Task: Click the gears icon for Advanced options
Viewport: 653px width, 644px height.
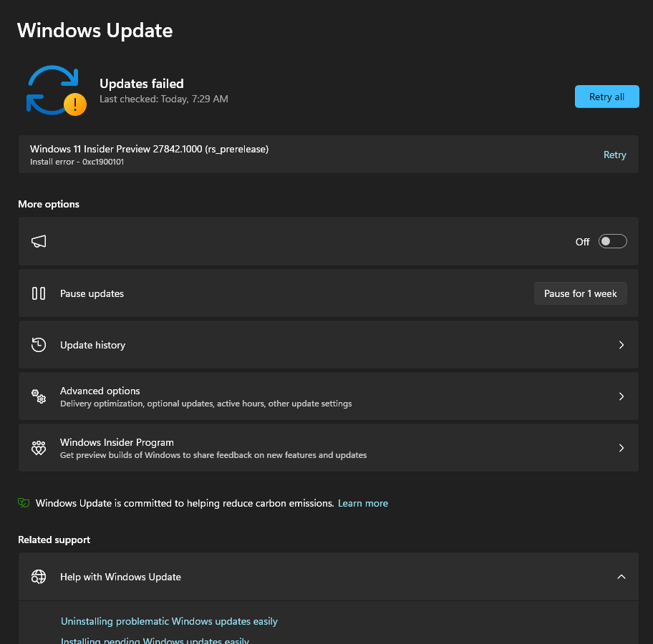Action: [39, 396]
